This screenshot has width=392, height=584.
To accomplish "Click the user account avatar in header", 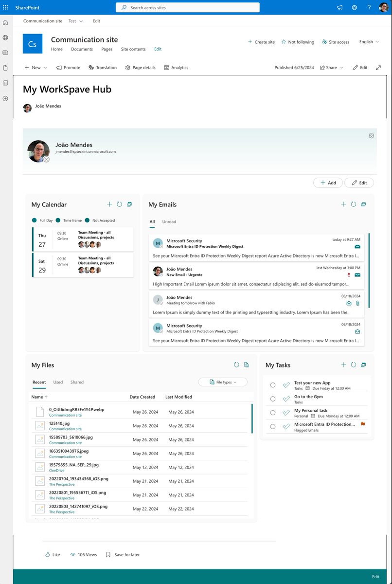I will click(x=384, y=7).
